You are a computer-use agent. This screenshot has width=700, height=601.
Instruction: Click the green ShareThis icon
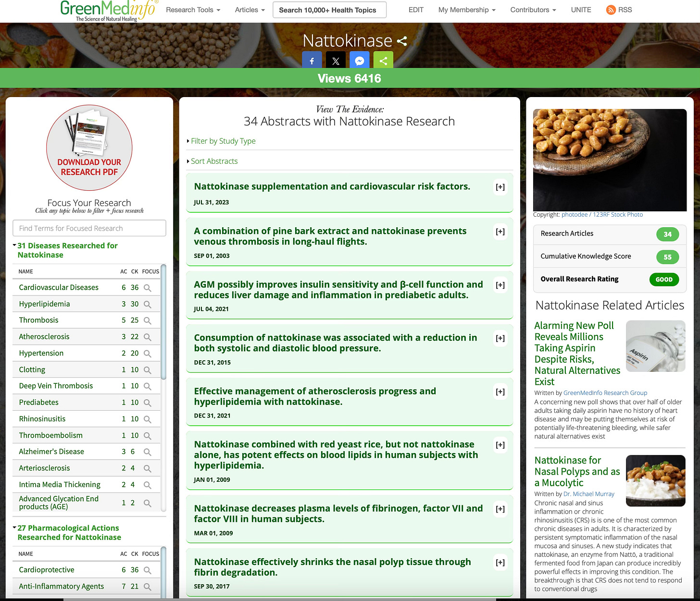point(383,61)
